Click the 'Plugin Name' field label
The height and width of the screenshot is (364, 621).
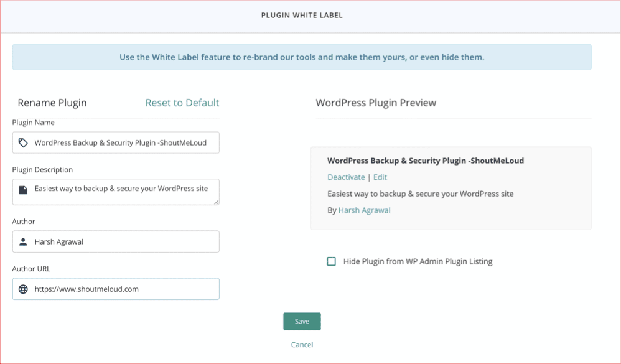33,123
